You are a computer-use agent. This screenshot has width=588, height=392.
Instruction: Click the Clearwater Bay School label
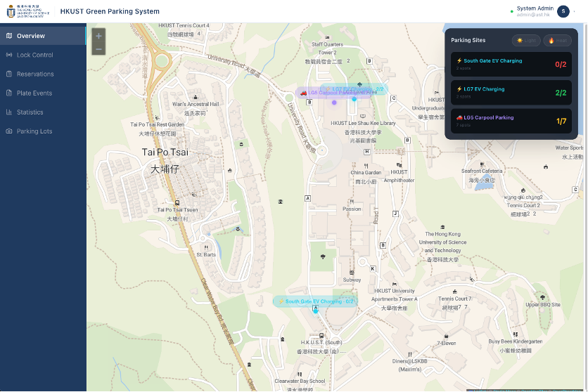pyautogui.click(x=300, y=381)
